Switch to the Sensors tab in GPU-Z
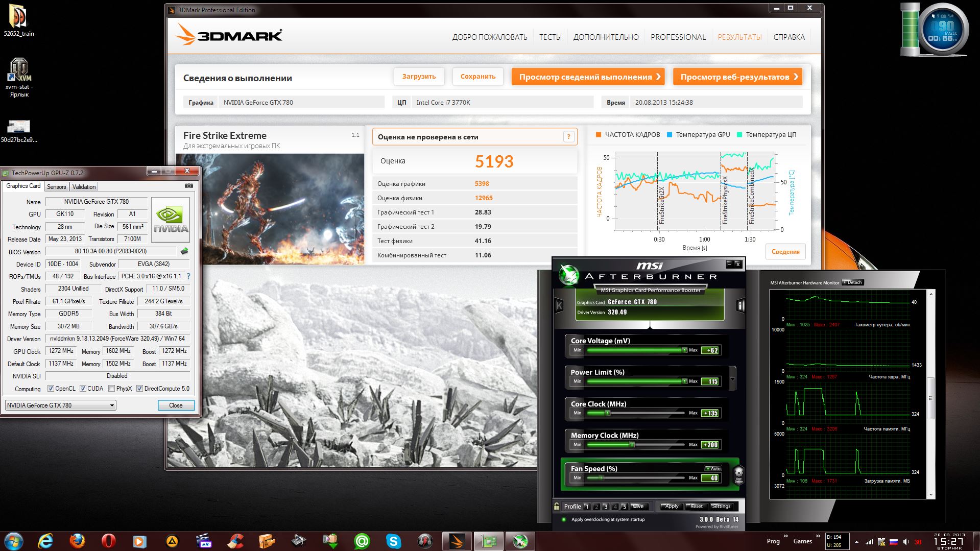This screenshot has height=551, width=980. (x=57, y=187)
